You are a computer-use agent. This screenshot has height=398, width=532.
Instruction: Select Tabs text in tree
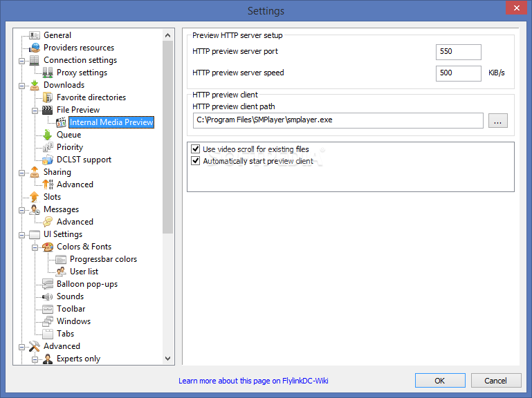click(66, 334)
